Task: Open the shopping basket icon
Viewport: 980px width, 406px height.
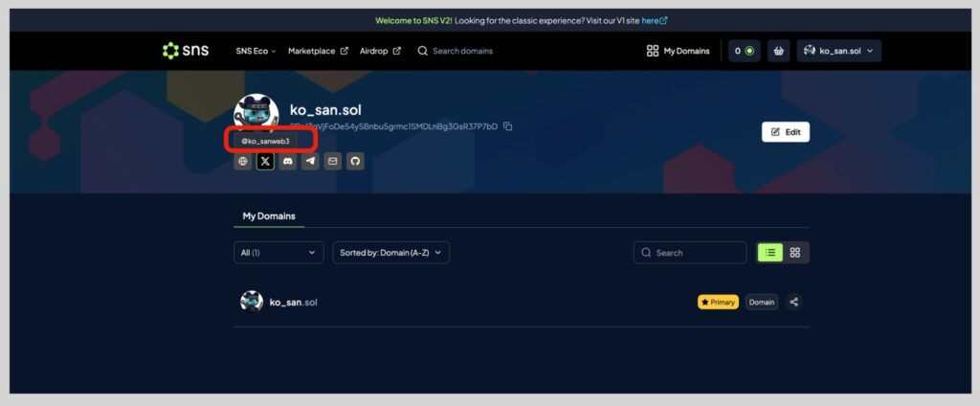Action: click(779, 52)
